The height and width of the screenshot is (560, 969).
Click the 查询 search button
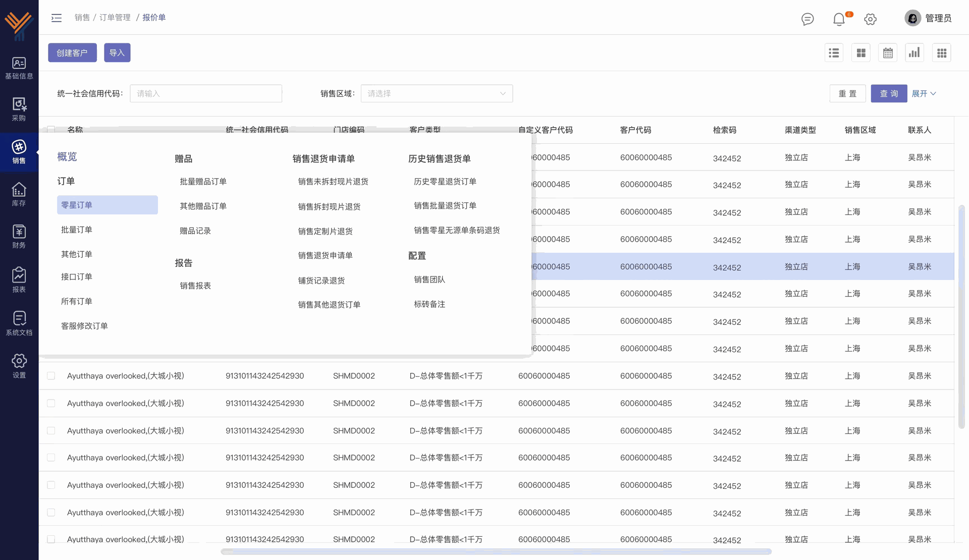pos(889,93)
